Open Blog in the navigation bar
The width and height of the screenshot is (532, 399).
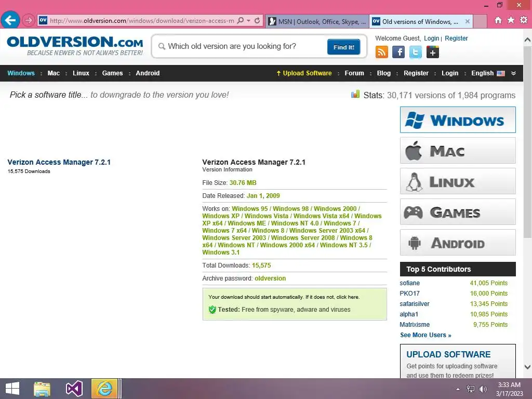[x=384, y=73]
